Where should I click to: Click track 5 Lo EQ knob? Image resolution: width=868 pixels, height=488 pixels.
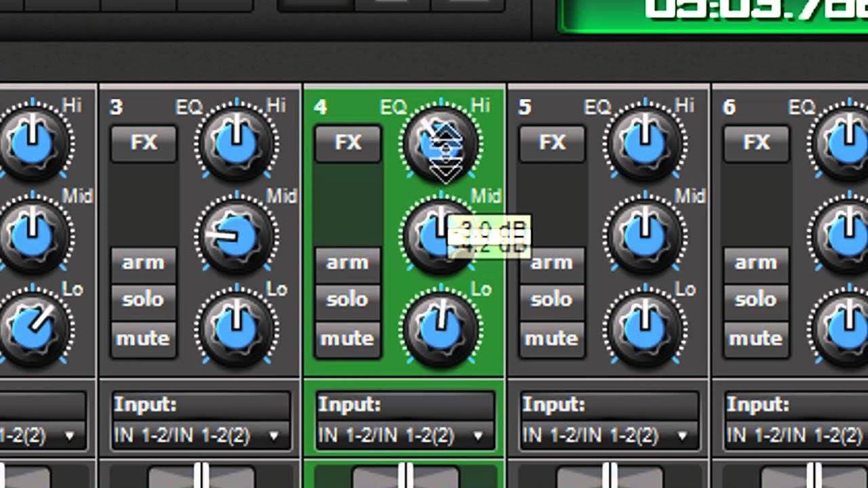coord(646,329)
